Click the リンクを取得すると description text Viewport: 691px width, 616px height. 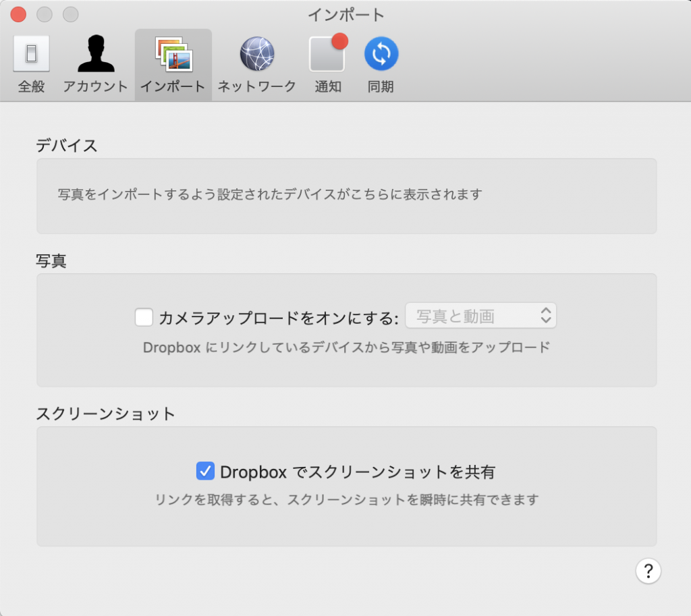pyautogui.click(x=346, y=500)
